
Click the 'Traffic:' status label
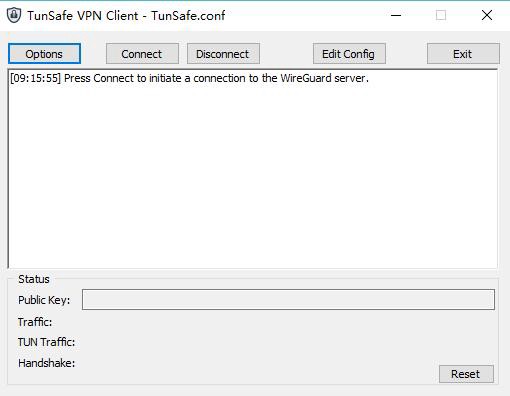point(35,322)
